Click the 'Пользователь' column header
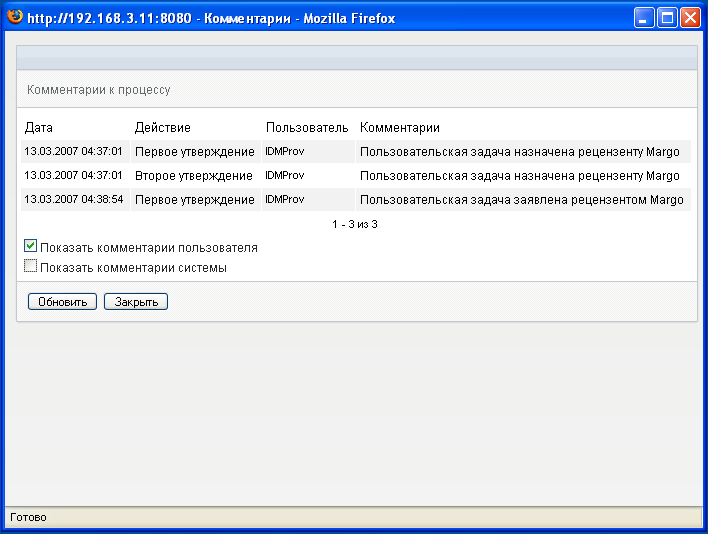 (307, 128)
